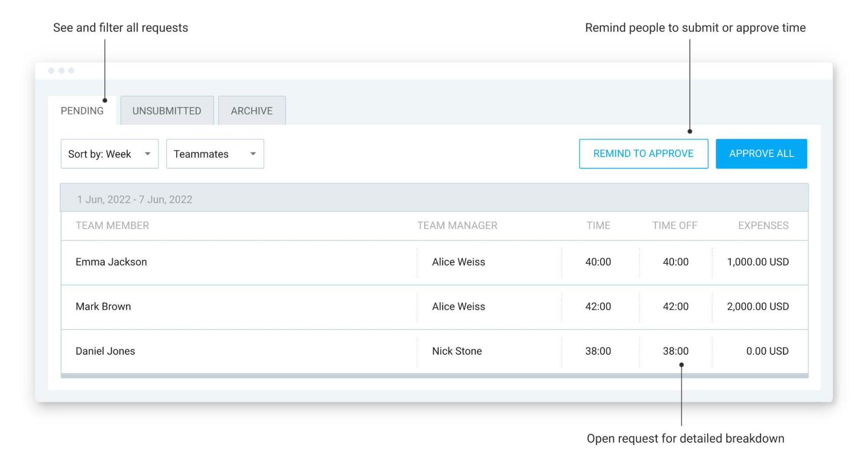Select Nick Stone manager cell
This screenshot has width=868, height=464.
click(457, 351)
